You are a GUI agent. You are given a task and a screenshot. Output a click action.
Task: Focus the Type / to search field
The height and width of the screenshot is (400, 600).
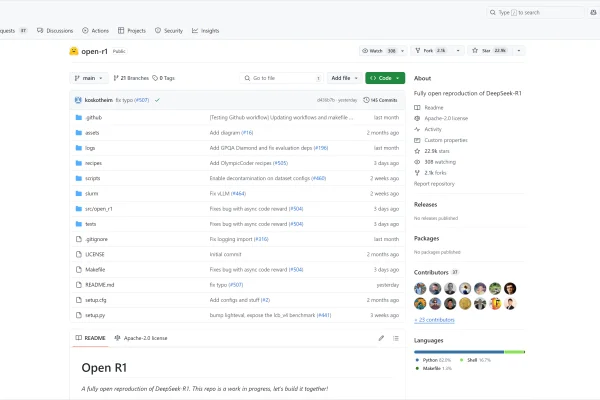pyautogui.click(x=535, y=13)
